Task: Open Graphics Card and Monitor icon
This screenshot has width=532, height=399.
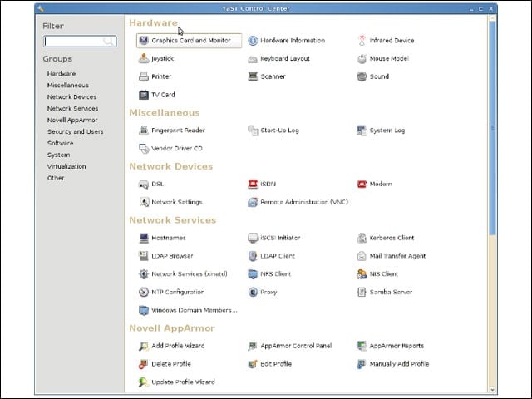Action: pos(144,41)
